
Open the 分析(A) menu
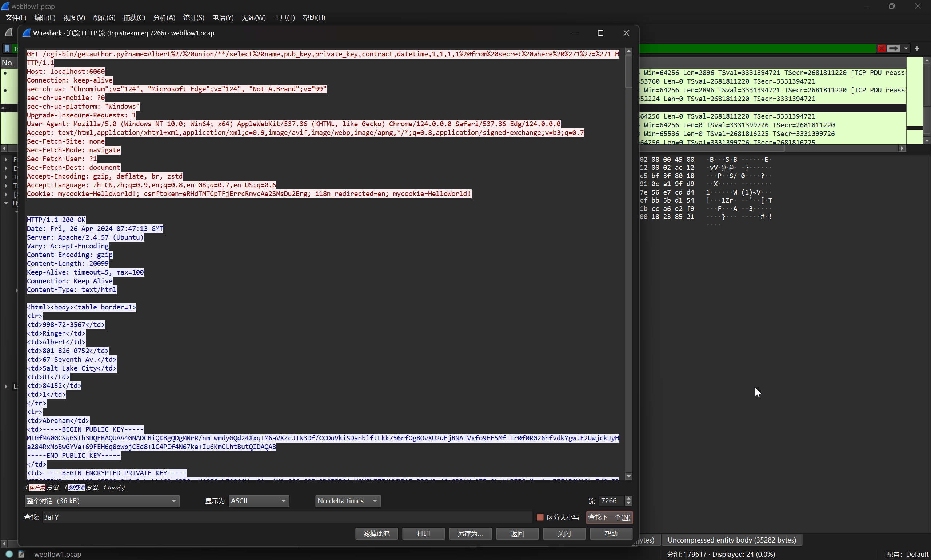pyautogui.click(x=164, y=18)
